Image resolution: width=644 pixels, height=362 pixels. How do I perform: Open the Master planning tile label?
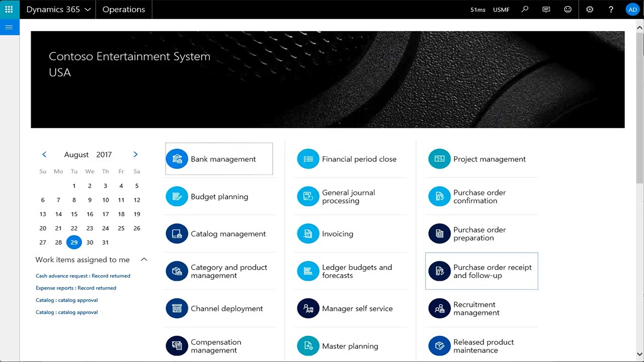point(350,346)
